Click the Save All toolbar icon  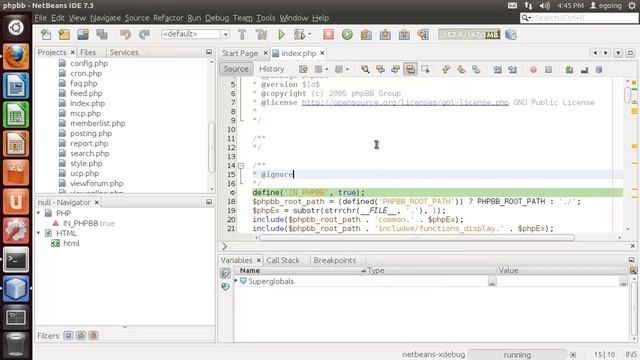coord(102,35)
